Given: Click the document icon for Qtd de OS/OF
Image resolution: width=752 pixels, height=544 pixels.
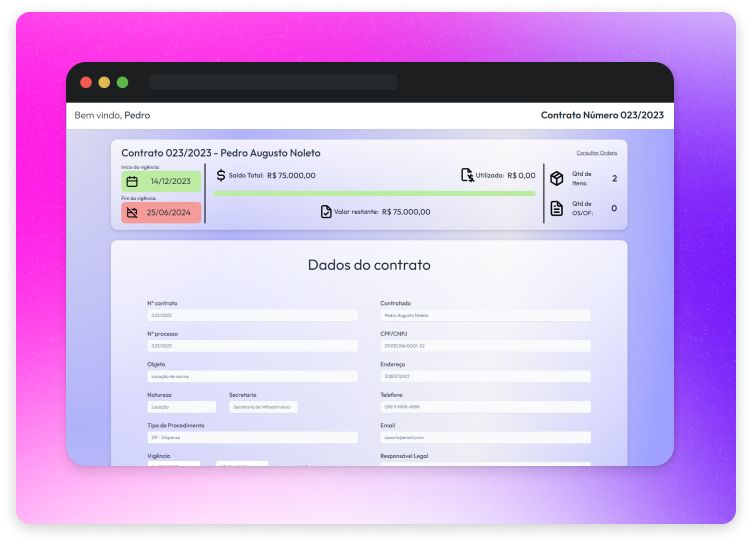Looking at the screenshot, I should click(x=557, y=208).
